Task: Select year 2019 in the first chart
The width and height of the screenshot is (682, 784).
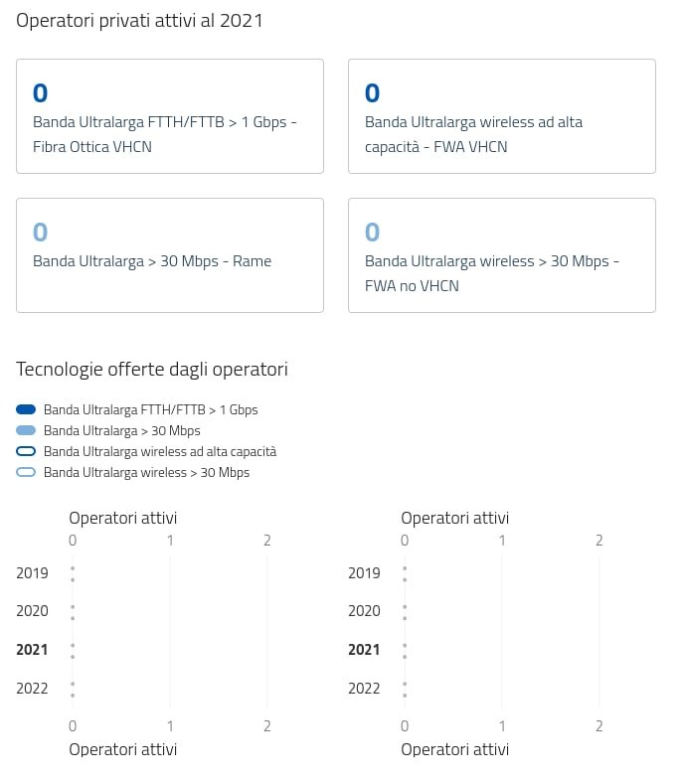Action: [32, 573]
